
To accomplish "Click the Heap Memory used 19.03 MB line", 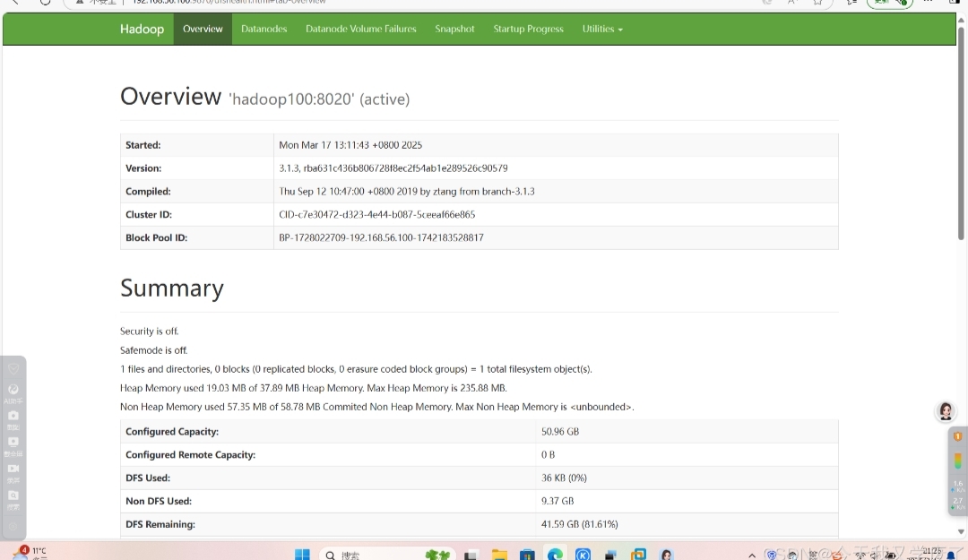I will point(314,388).
